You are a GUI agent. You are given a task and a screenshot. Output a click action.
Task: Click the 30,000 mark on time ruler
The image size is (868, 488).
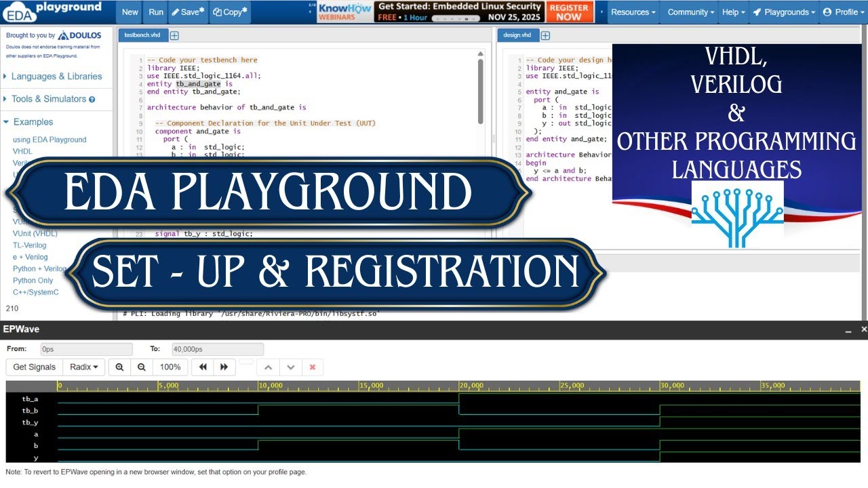[x=673, y=386]
